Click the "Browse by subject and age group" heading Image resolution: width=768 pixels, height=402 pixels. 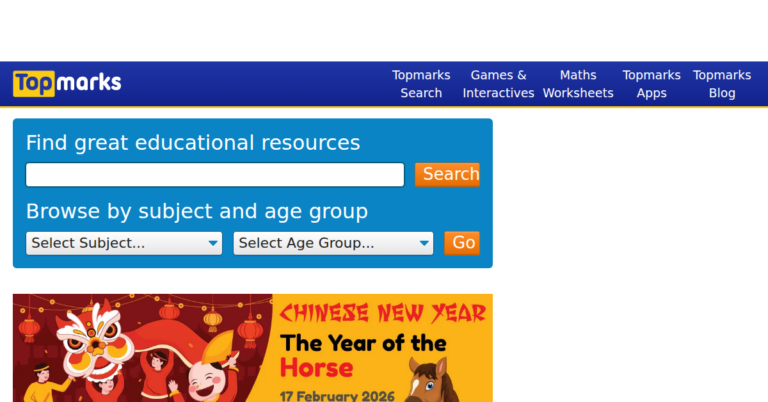[x=197, y=211]
